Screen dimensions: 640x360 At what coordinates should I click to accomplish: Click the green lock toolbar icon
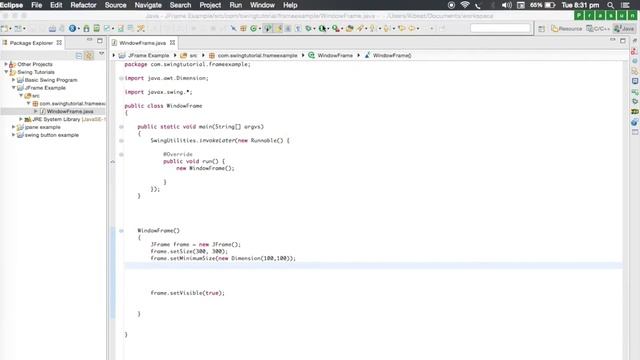click(x=86, y=28)
